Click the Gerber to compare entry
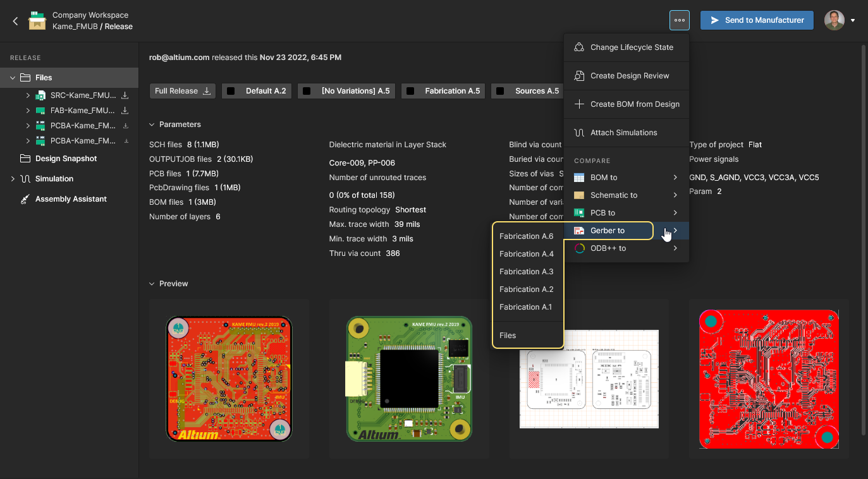Image resolution: width=868 pixels, height=479 pixels. point(627,231)
